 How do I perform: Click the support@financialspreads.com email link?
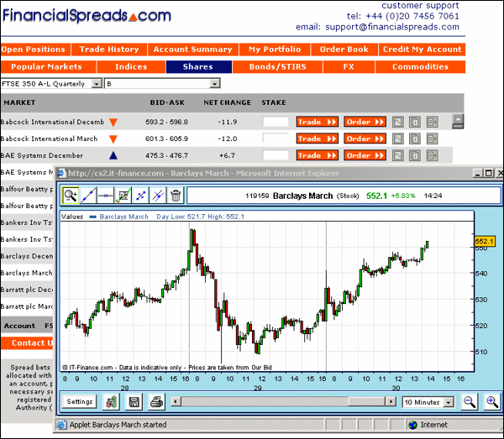[x=392, y=27]
